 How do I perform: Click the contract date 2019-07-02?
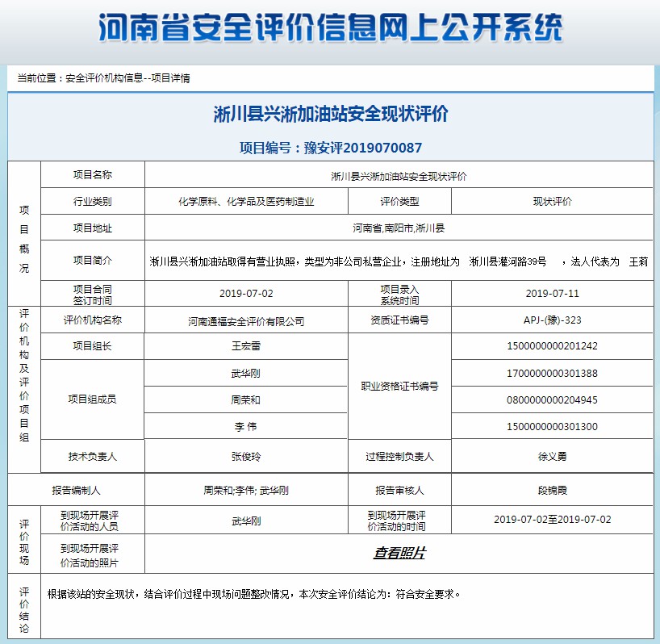[x=246, y=294]
